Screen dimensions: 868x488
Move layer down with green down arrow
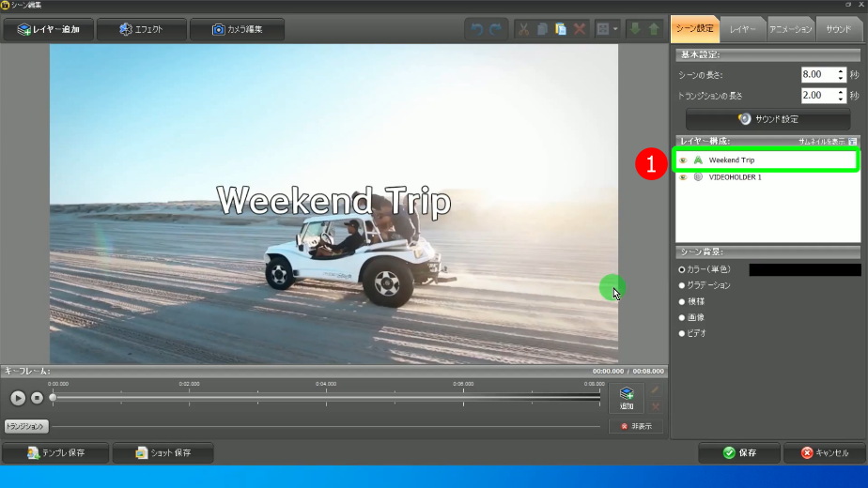click(635, 29)
